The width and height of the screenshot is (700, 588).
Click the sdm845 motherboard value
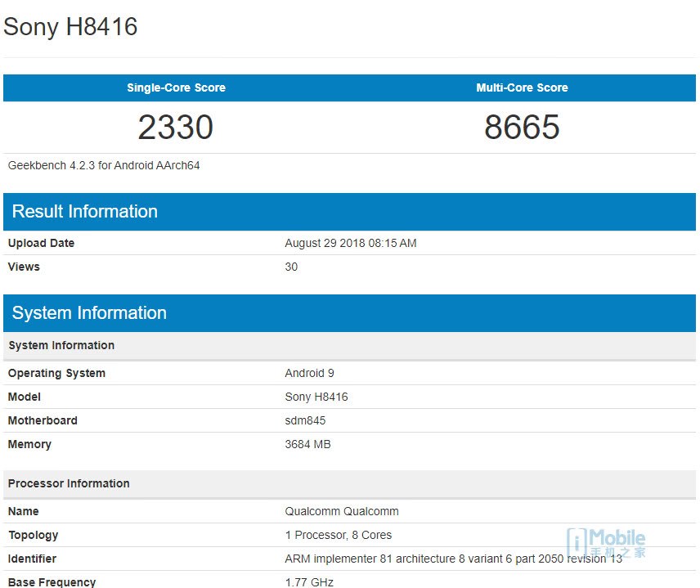pos(305,420)
